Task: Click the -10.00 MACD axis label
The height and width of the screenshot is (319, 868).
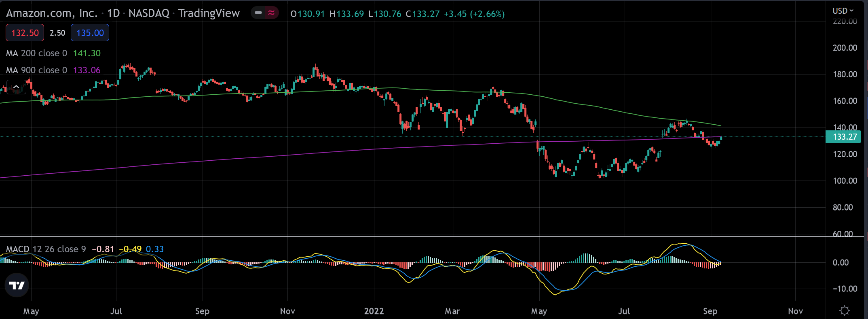Action: point(845,289)
